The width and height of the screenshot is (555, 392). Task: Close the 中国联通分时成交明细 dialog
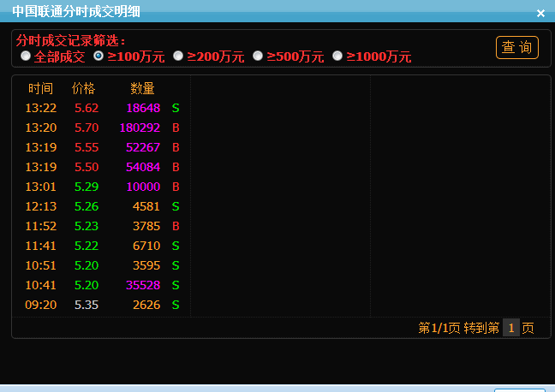540,13
